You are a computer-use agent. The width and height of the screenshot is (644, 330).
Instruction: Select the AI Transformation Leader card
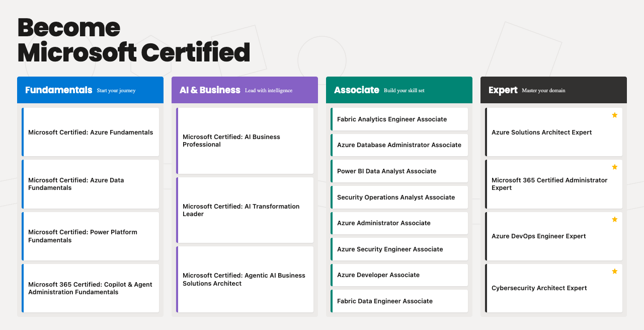245,210
